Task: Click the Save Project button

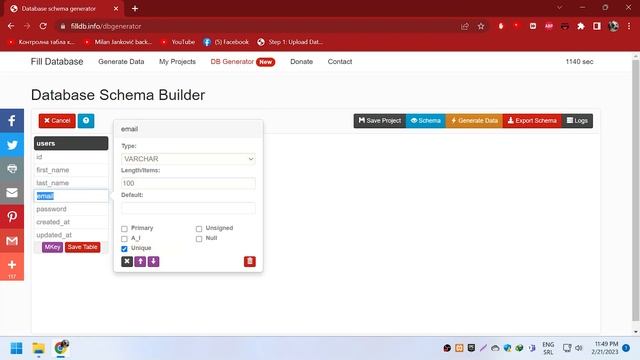Action: 380,121
